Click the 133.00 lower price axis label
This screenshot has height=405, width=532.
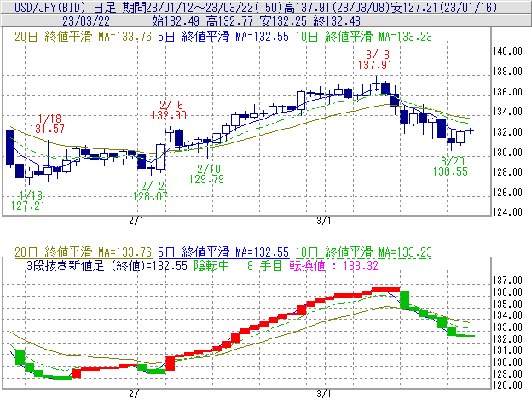tap(507, 327)
